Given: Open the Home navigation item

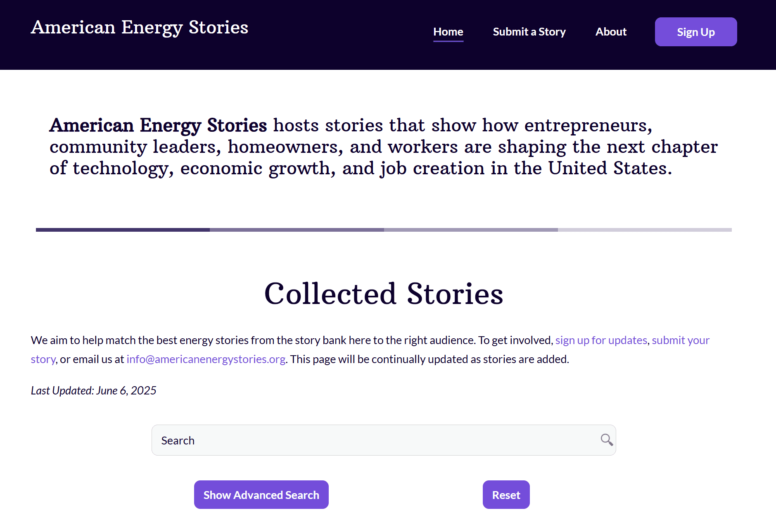Looking at the screenshot, I should click(448, 32).
